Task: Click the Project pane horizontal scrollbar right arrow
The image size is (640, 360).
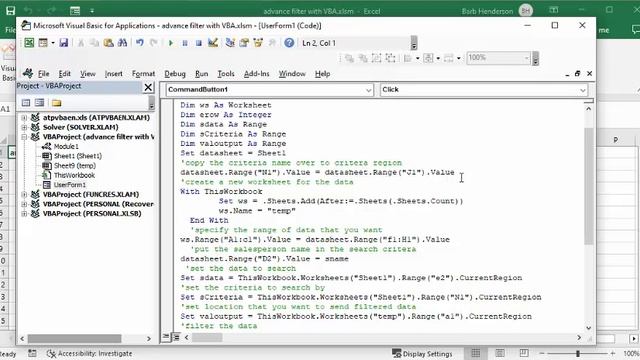Action: [149, 339]
